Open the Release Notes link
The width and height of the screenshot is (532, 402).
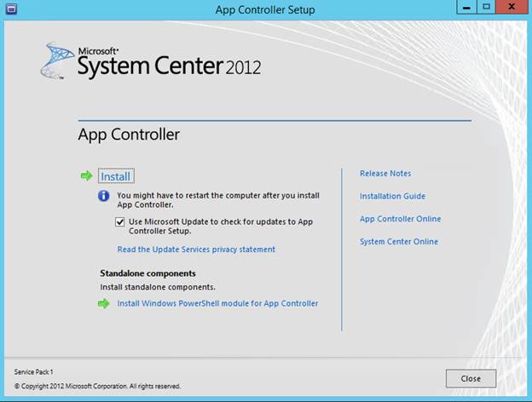385,174
